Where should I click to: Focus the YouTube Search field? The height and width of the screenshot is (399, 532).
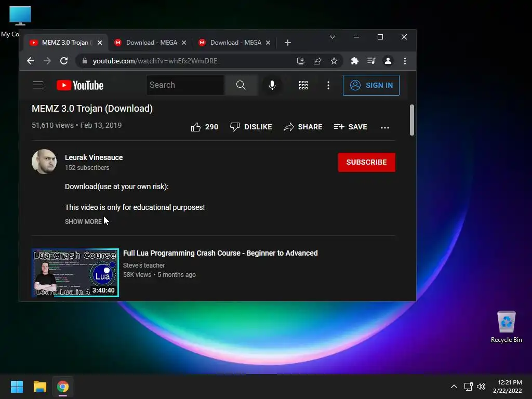click(185, 85)
